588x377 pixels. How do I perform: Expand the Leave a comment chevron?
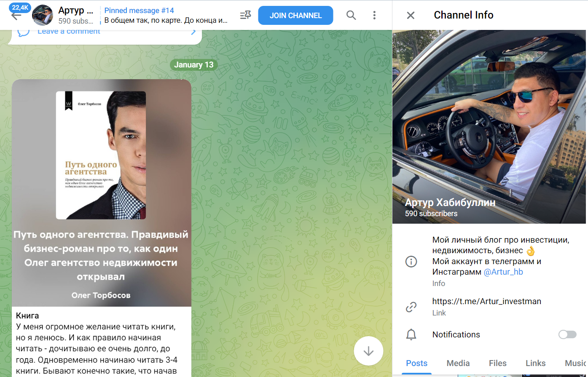[193, 32]
